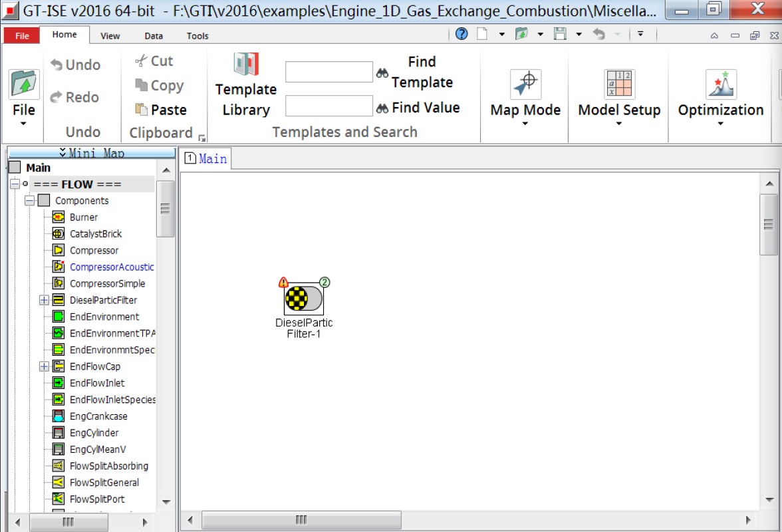782x532 pixels.
Task: Expand the DieselParticFilter tree node
Action: tap(43, 300)
